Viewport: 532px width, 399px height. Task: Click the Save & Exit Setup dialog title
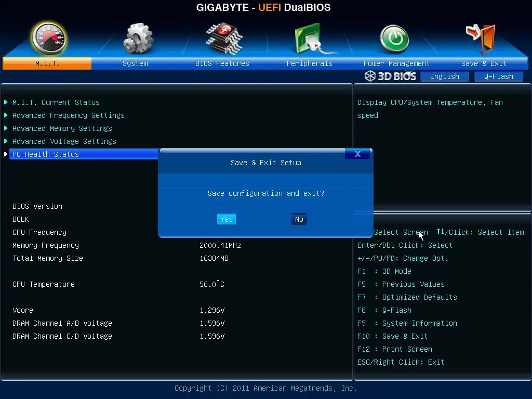click(x=265, y=163)
